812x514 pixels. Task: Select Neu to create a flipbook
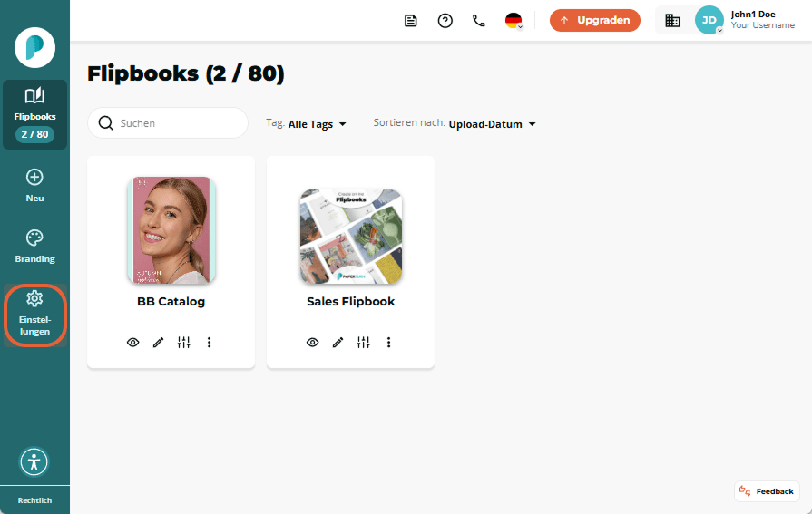pyautogui.click(x=34, y=186)
